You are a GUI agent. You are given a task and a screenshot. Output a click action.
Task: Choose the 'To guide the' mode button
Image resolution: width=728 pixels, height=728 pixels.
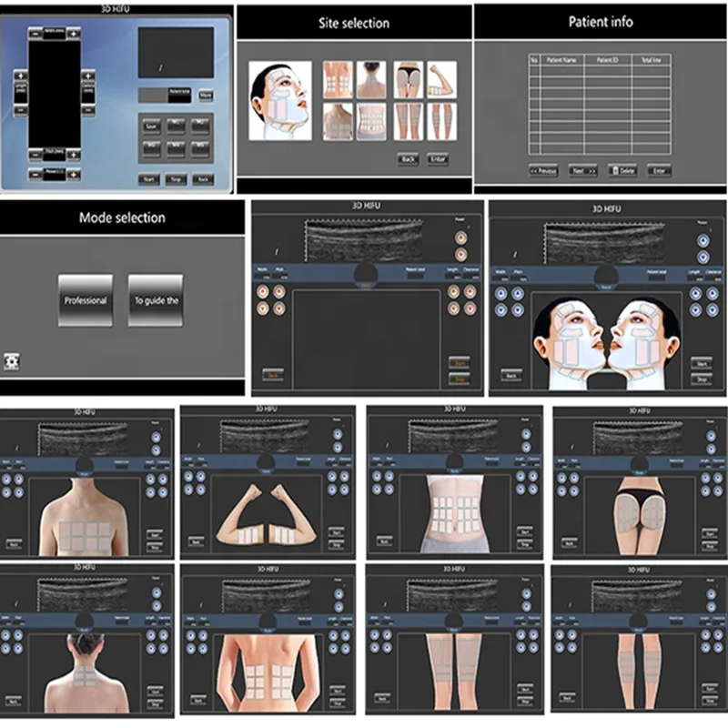[156, 300]
